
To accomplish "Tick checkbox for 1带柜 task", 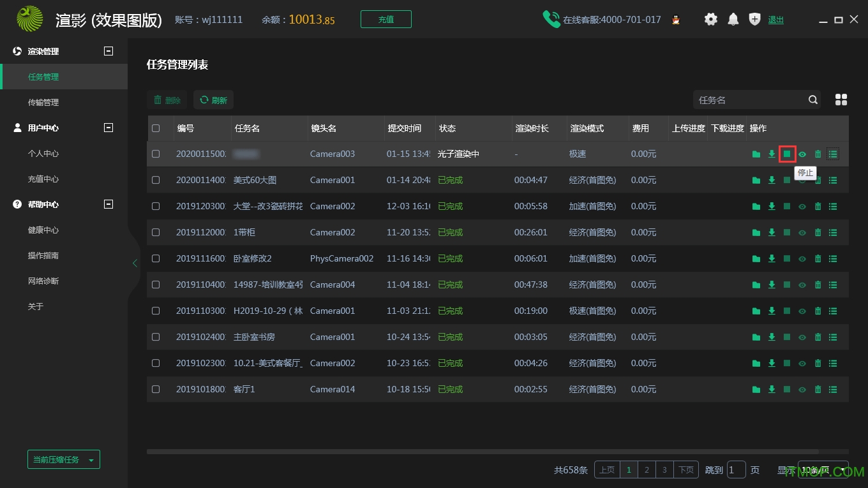I will pyautogui.click(x=156, y=232).
